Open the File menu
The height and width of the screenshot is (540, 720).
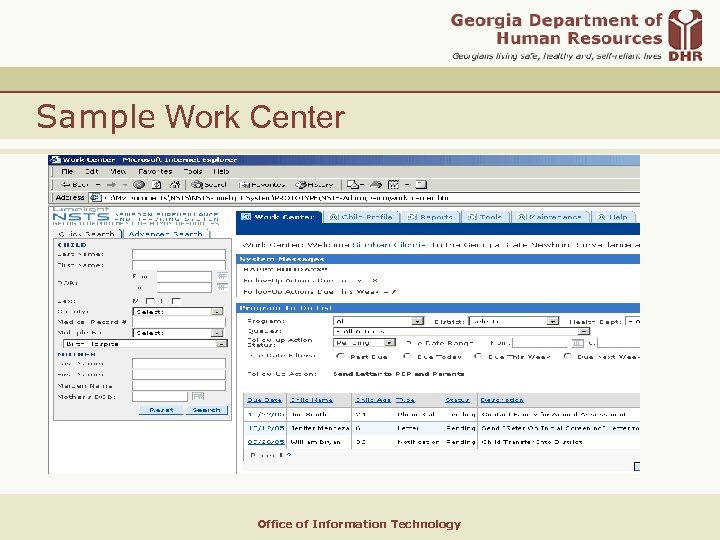tap(68, 171)
